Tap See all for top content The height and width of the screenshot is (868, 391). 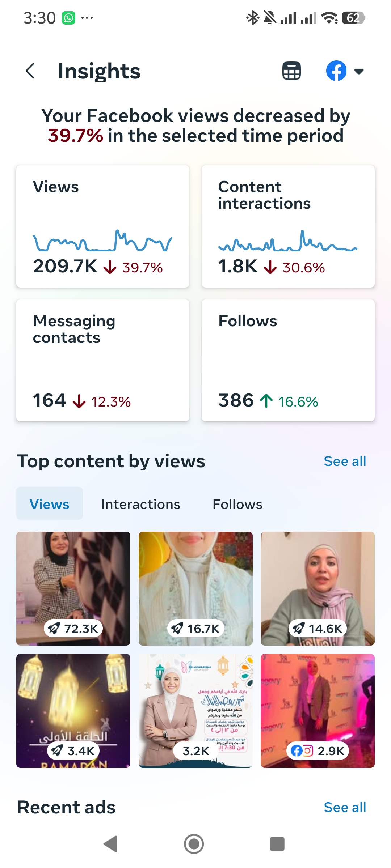pyautogui.click(x=345, y=461)
